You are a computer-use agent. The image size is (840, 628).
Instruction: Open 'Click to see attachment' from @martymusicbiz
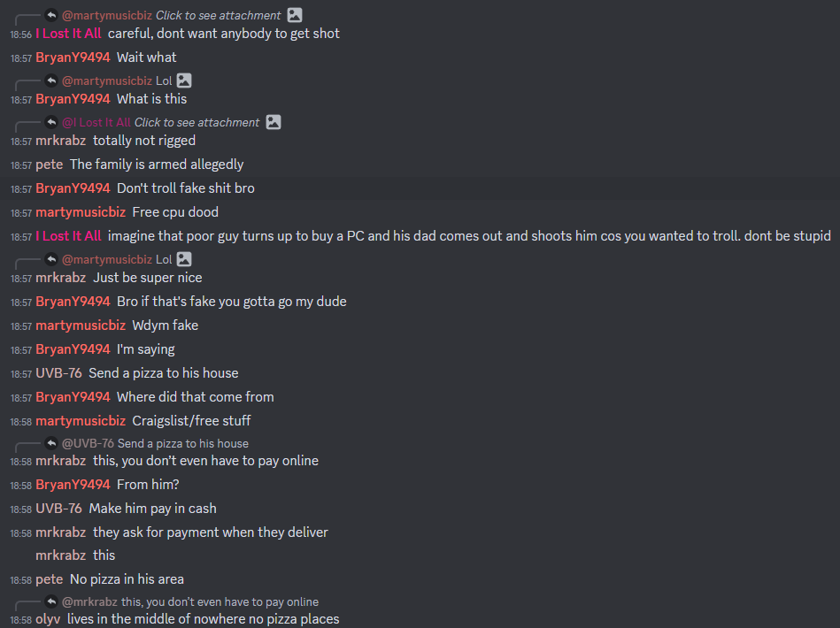(x=218, y=16)
